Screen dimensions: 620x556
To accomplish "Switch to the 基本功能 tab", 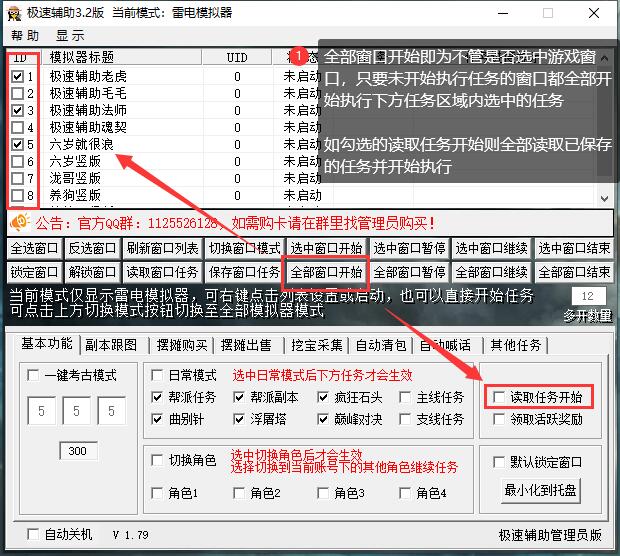I will (47, 343).
